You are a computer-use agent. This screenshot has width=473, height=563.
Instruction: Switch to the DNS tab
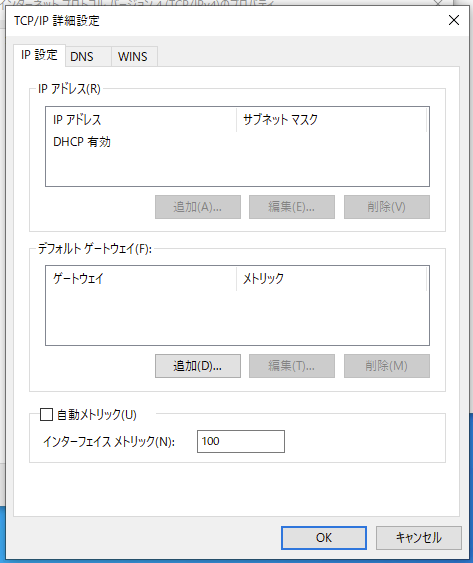[88, 56]
